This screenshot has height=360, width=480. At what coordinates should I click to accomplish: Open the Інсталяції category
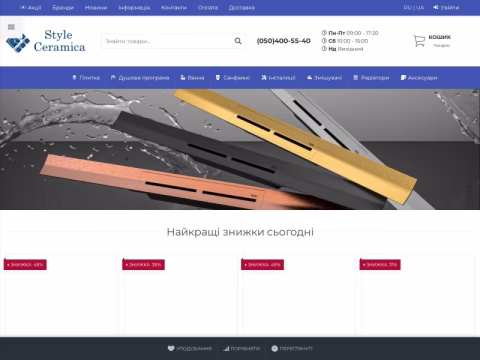point(282,78)
